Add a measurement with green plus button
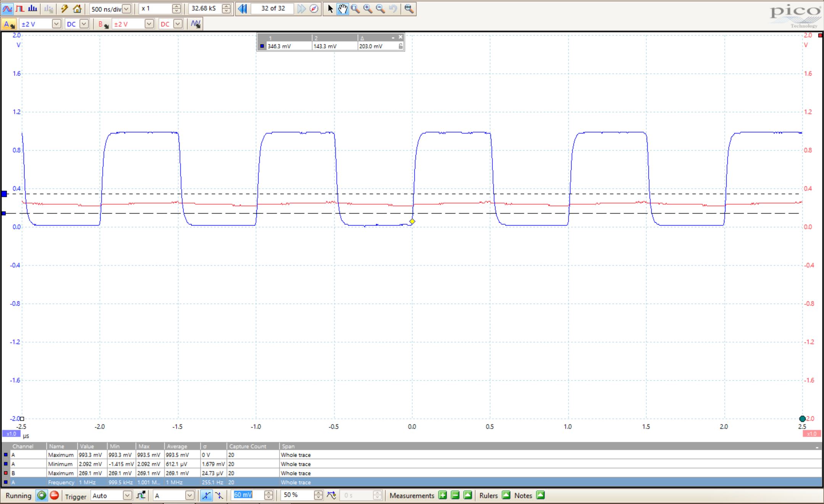Image resolution: width=824 pixels, height=504 pixels. click(x=443, y=495)
